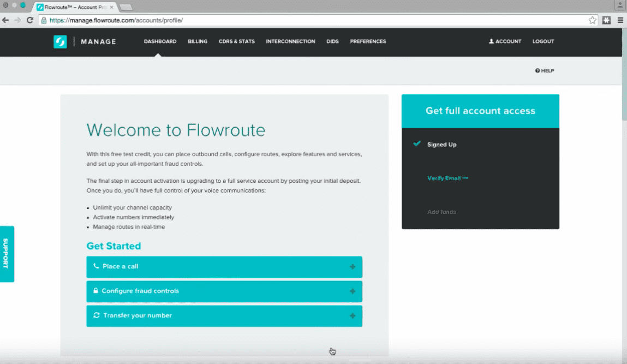Open the Billing menu

tap(198, 41)
